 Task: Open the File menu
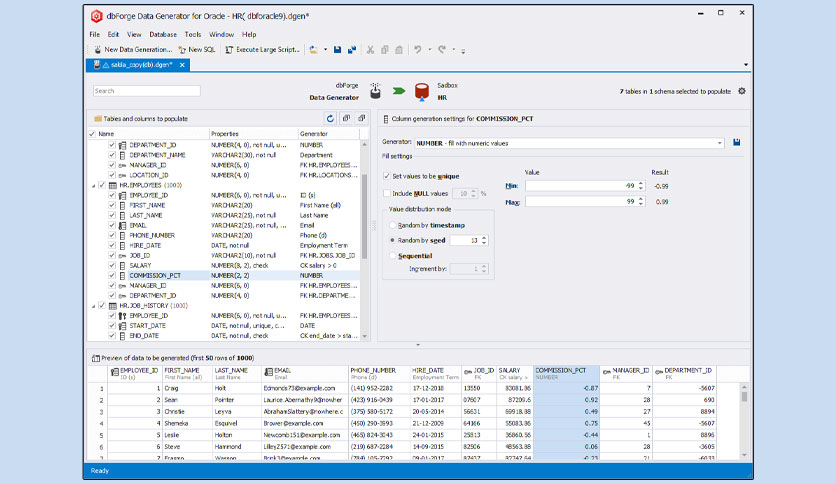[x=94, y=34]
